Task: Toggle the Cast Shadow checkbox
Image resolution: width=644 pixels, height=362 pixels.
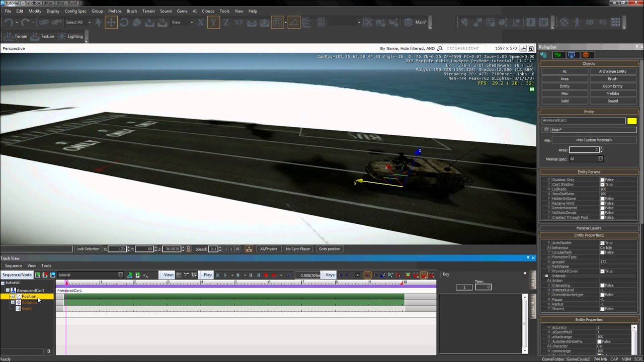Action: [x=602, y=185]
